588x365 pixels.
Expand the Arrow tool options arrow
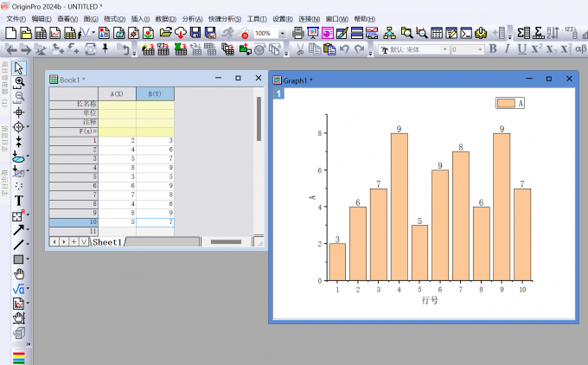click(x=29, y=230)
